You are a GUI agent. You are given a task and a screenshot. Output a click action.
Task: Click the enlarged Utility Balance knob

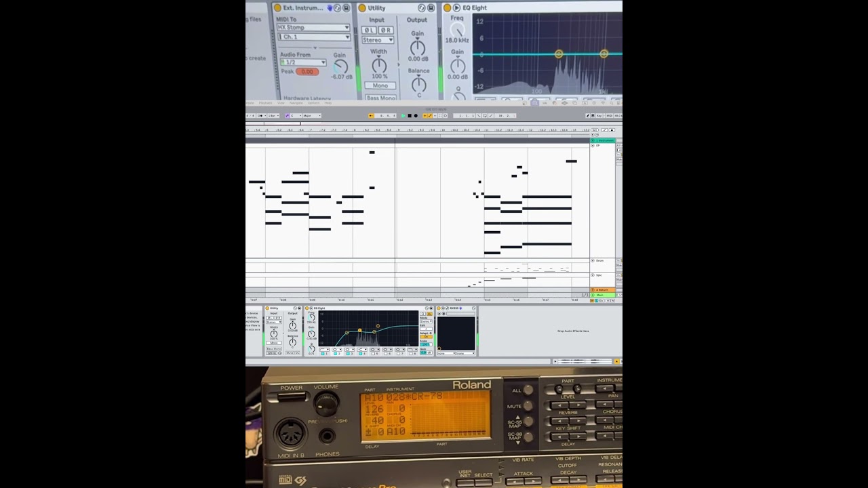click(418, 84)
